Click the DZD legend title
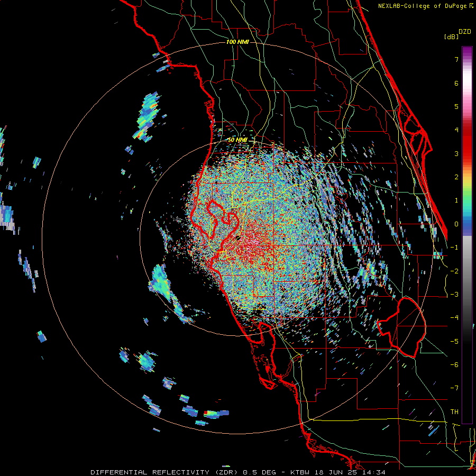This screenshot has width=476, height=476. (x=465, y=32)
